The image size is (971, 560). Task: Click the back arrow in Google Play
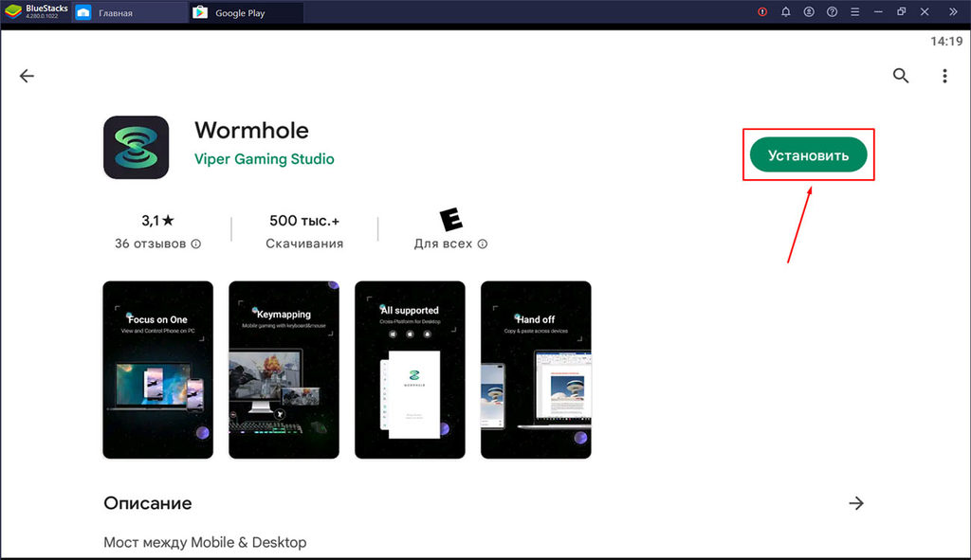click(27, 76)
